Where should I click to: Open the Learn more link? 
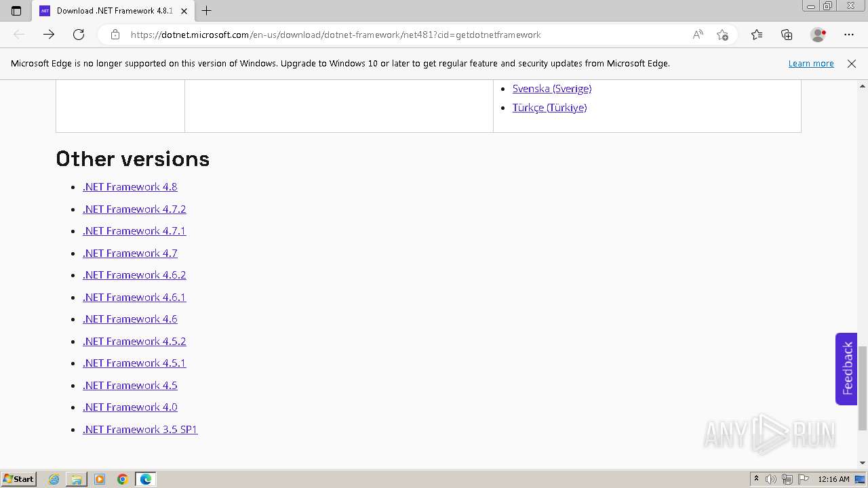pyautogui.click(x=811, y=63)
